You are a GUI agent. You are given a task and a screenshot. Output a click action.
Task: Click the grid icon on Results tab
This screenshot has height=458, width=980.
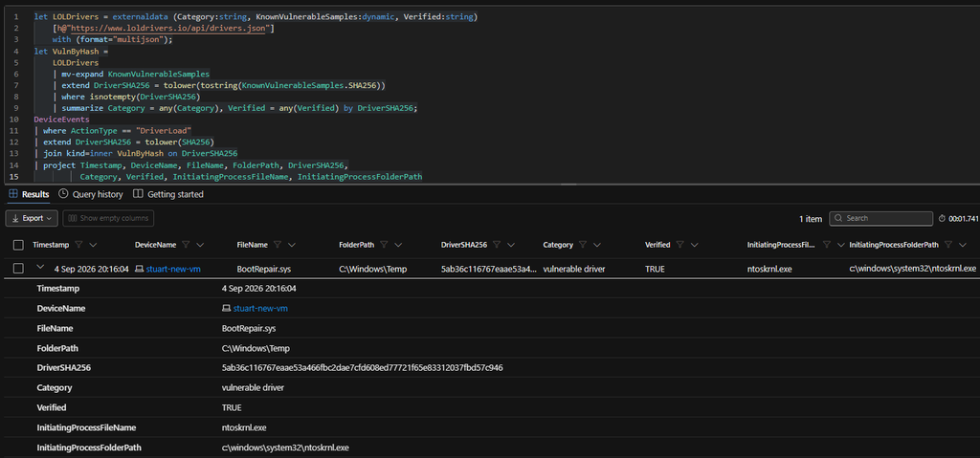click(x=13, y=194)
